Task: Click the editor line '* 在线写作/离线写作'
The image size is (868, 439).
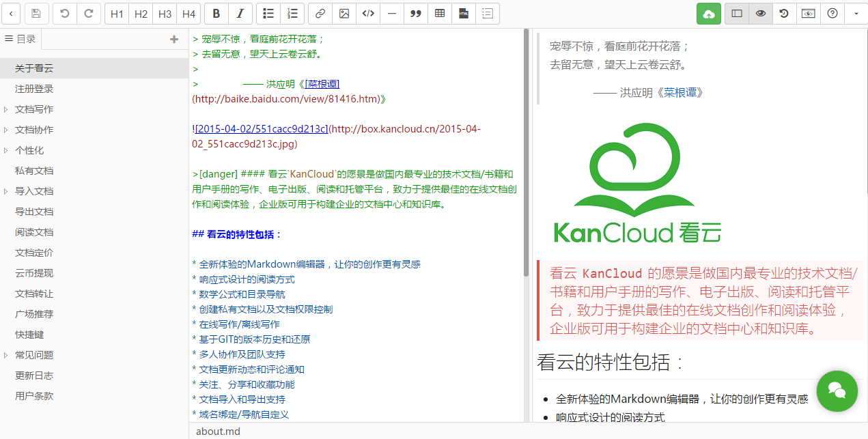Action: pos(236,324)
